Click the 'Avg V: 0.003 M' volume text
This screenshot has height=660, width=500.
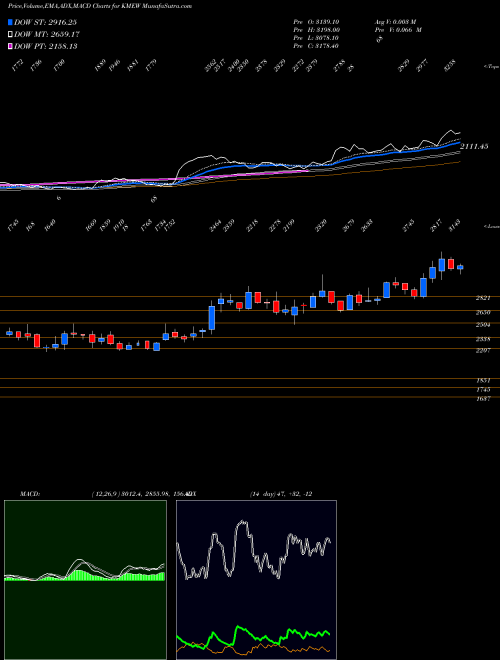[x=395, y=22]
